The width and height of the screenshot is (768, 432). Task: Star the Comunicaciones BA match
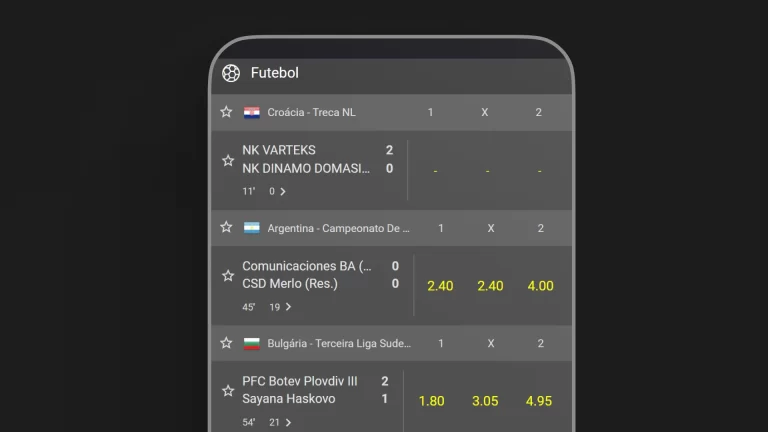(x=228, y=275)
